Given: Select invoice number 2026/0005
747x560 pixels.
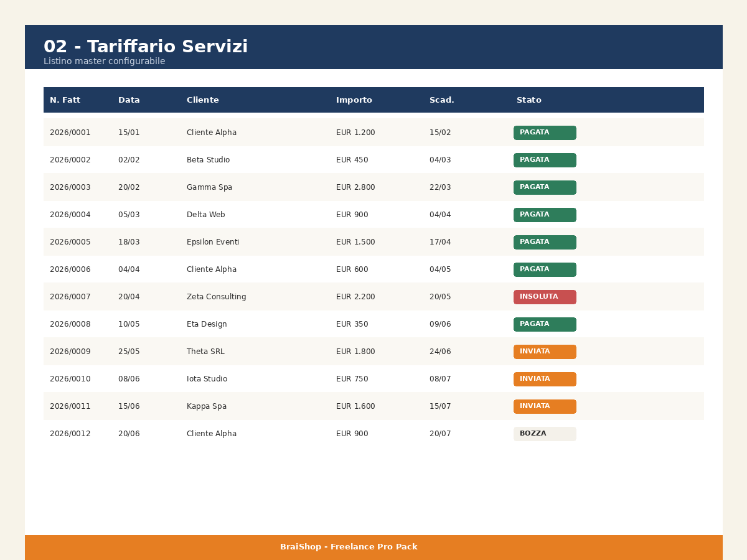Looking at the screenshot, I should (x=70, y=242).
